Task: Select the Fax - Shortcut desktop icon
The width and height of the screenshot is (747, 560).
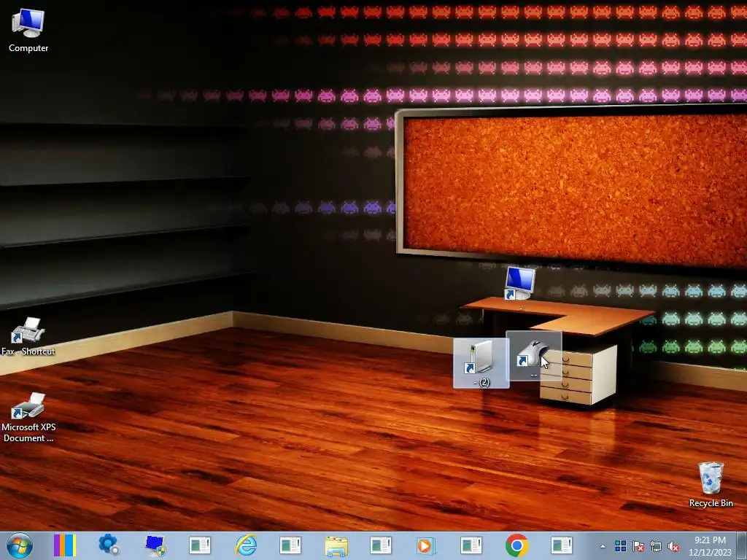Action: pyautogui.click(x=28, y=337)
